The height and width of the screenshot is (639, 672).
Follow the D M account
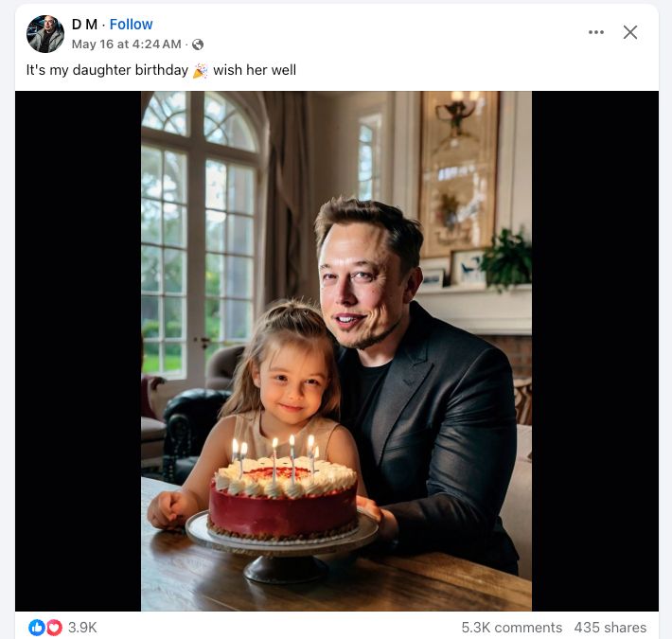(131, 25)
